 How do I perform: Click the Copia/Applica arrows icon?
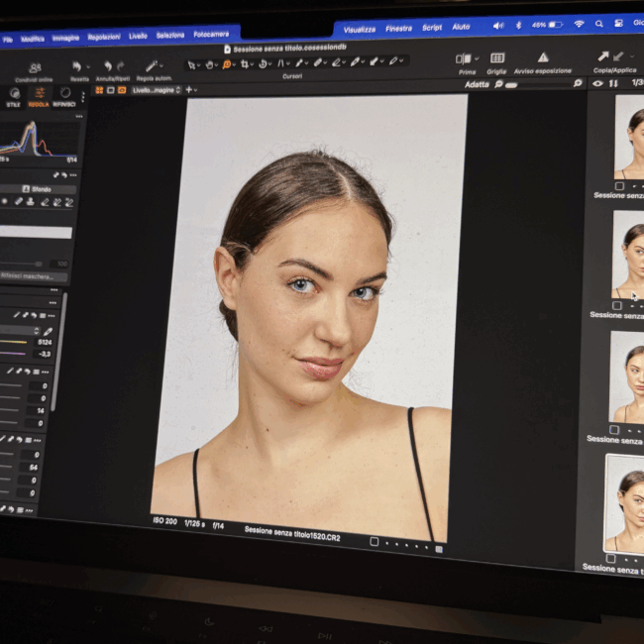[602, 56]
